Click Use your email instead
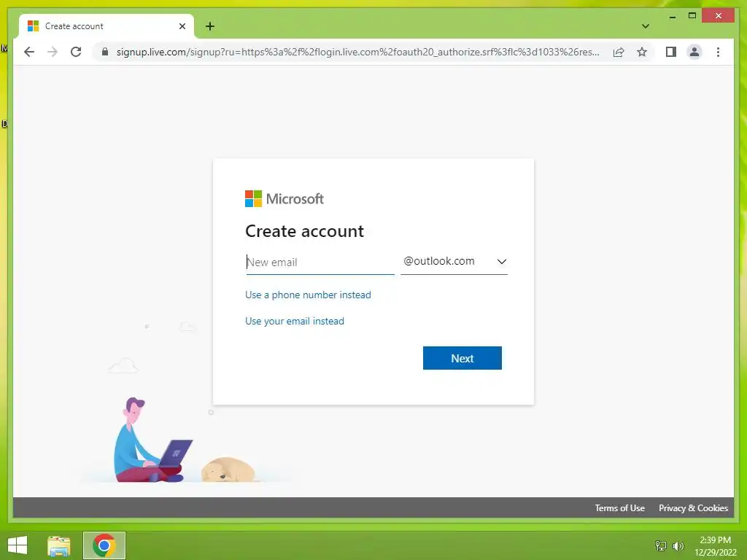The image size is (747, 560). (295, 321)
